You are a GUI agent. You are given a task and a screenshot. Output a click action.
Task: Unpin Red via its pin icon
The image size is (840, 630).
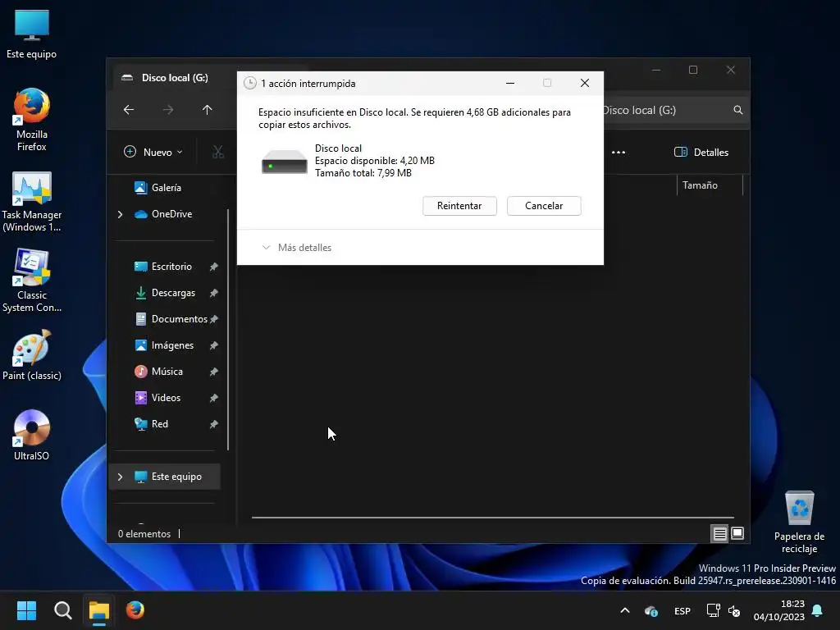point(214,424)
